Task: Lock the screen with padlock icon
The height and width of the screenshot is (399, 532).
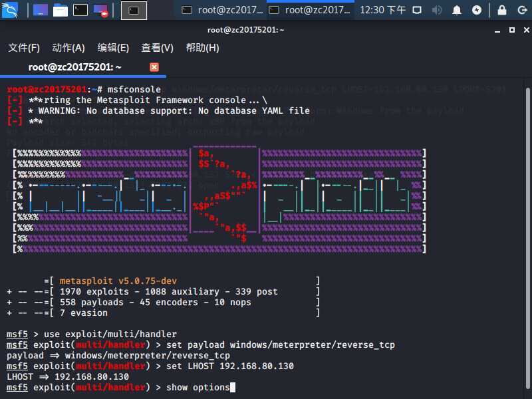Action: tap(502, 10)
